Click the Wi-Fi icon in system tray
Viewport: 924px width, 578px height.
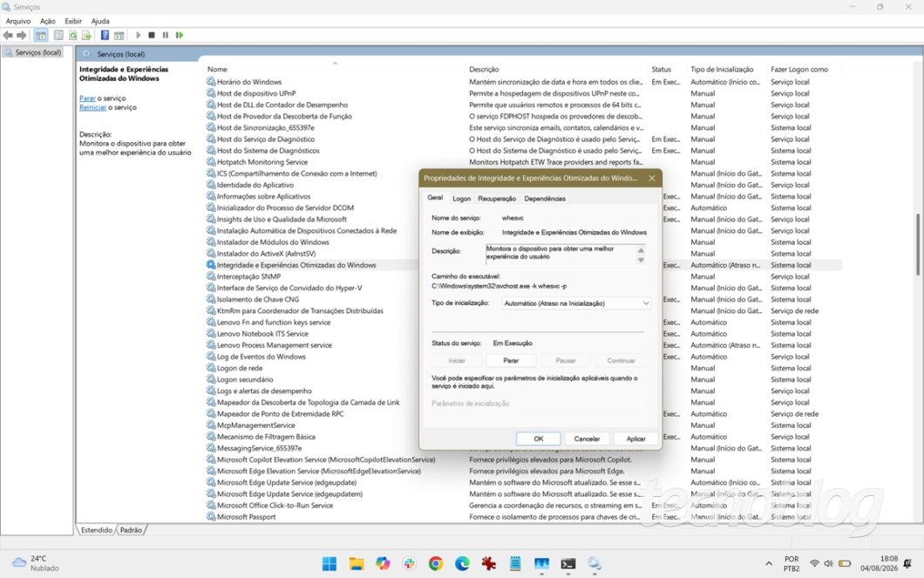pos(814,564)
